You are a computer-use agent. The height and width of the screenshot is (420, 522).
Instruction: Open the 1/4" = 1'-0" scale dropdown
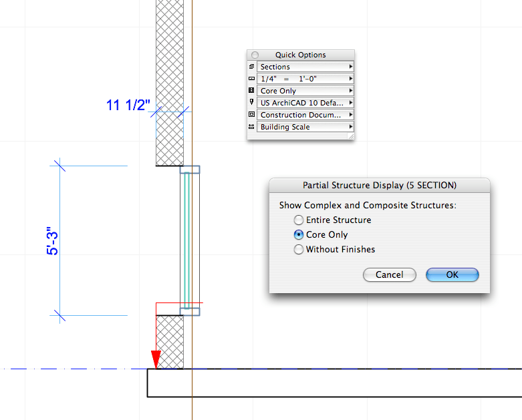coord(305,79)
